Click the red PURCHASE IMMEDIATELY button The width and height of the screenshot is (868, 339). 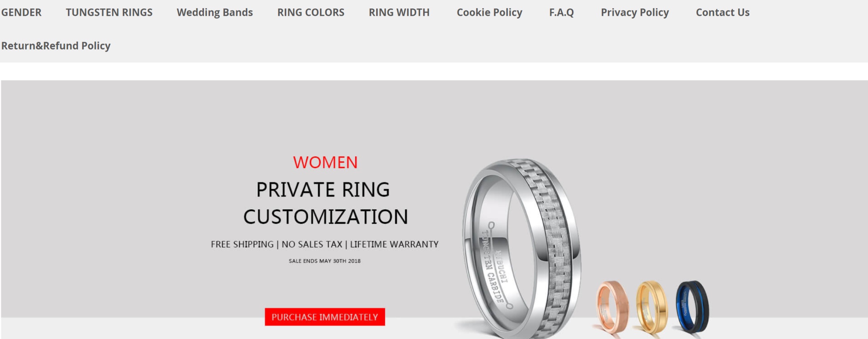pyautogui.click(x=325, y=317)
